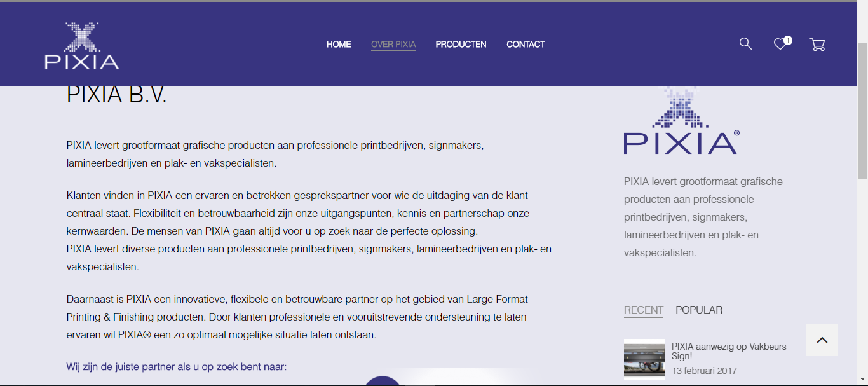Click the page vertical scrollbar thumb
Image resolution: width=868 pixels, height=386 pixels.
click(x=862, y=111)
